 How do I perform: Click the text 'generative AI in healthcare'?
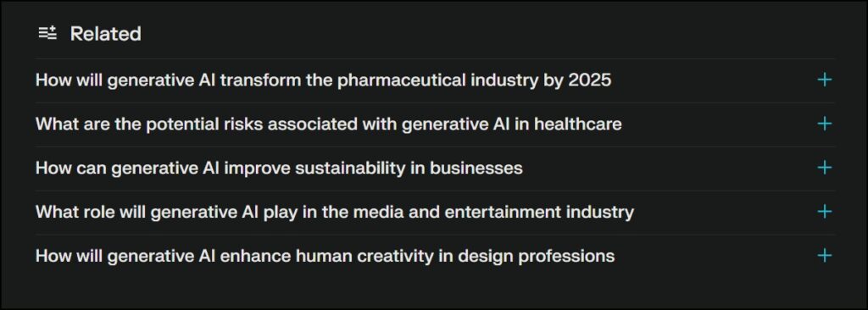click(x=511, y=124)
